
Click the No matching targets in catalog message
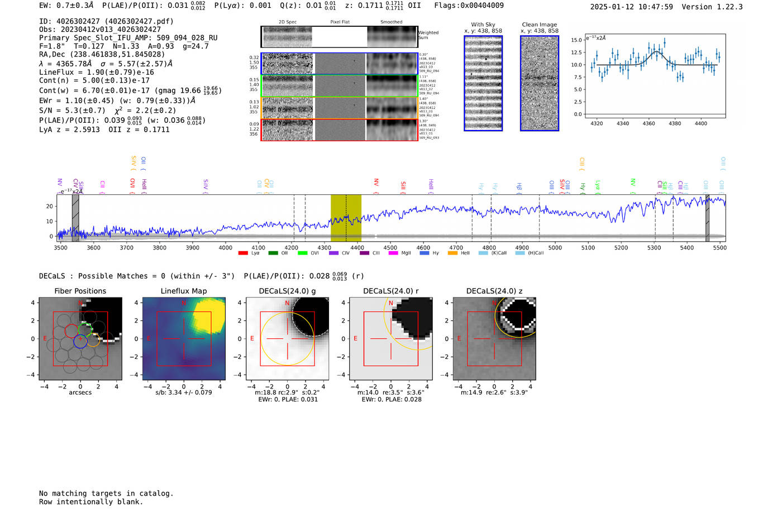(106, 493)
